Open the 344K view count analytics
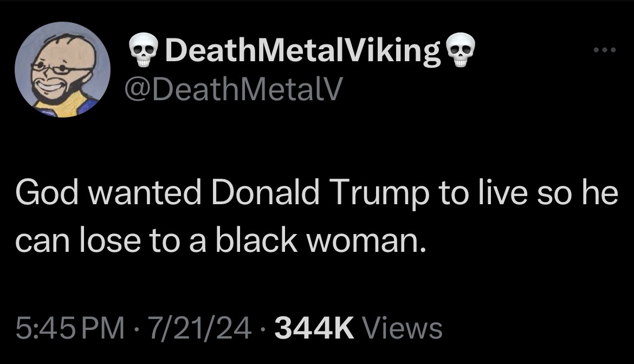The height and width of the screenshot is (364, 634). pos(358,328)
